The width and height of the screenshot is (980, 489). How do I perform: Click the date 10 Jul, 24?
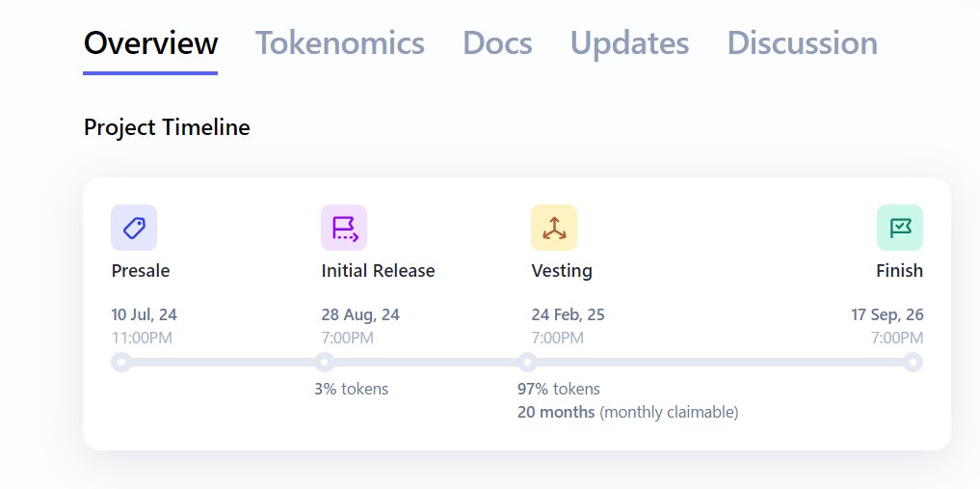tap(145, 314)
